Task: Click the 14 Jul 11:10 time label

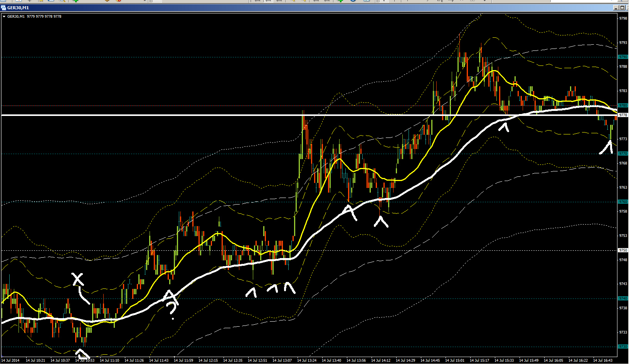Action: pos(109,361)
